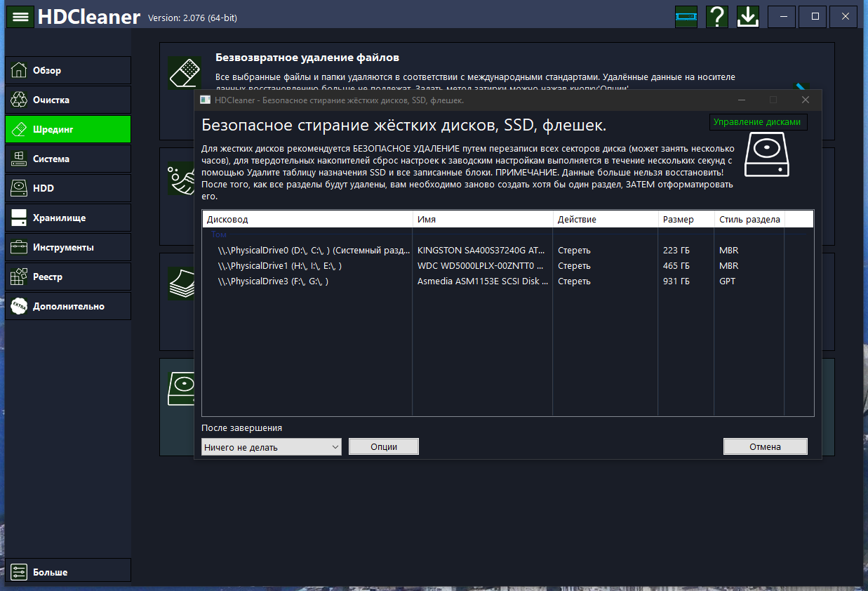Open the Реестр section

click(68, 277)
